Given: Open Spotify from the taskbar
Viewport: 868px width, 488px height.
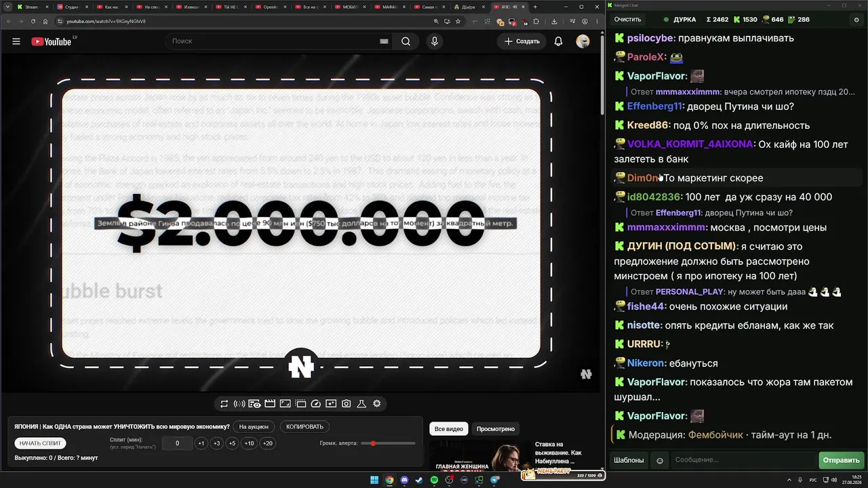Looking at the screenshot, I should (434, 481).
